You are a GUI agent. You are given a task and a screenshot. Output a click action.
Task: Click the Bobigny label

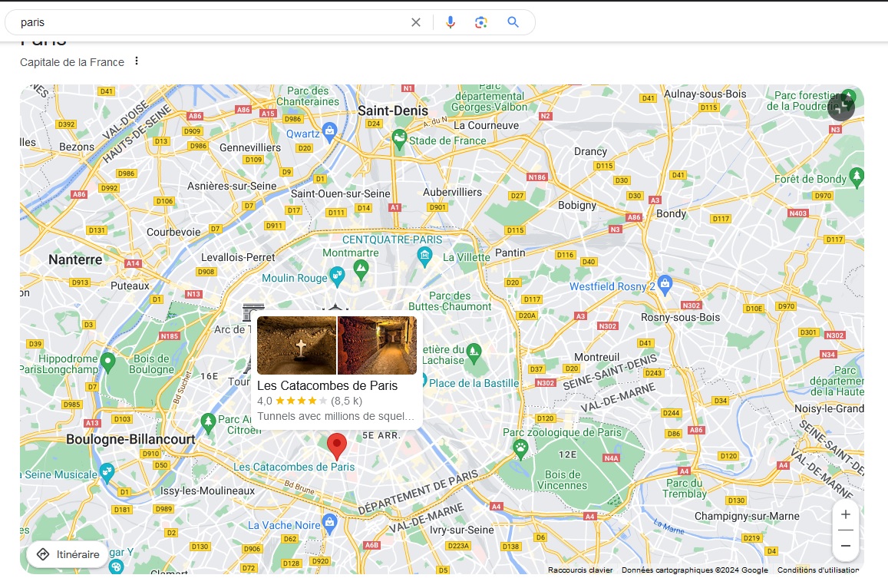(x=577, y=205)
